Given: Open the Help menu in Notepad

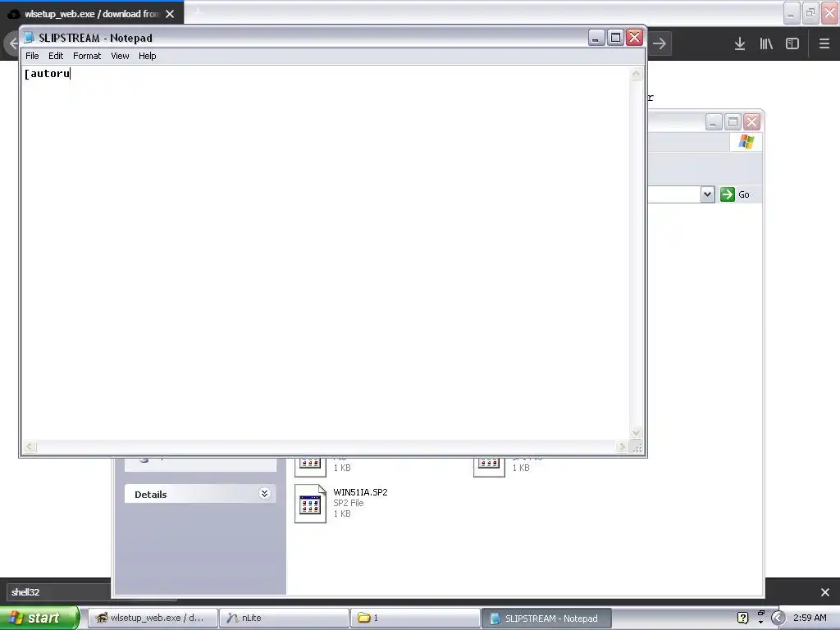Looking at the screenshot, I should (148, 56).
